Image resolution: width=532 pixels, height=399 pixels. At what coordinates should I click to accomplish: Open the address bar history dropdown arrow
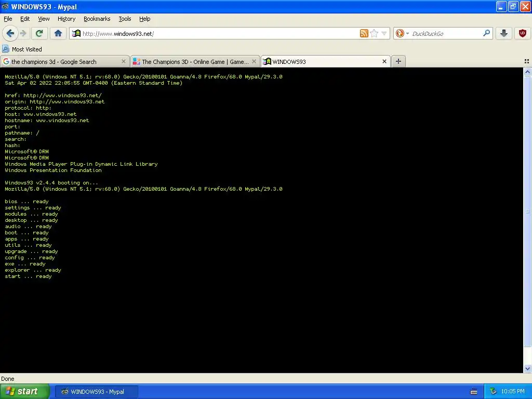point(384,34)
